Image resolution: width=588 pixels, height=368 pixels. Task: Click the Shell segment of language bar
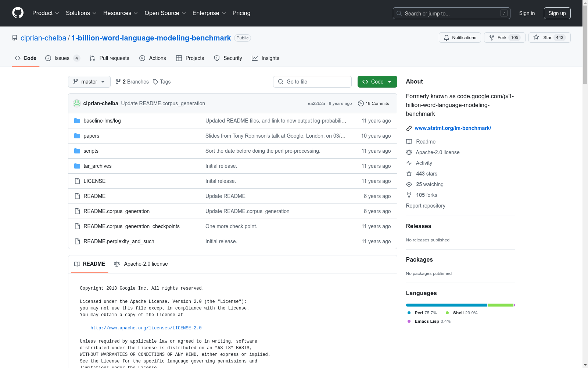click(x=501, y=305)
